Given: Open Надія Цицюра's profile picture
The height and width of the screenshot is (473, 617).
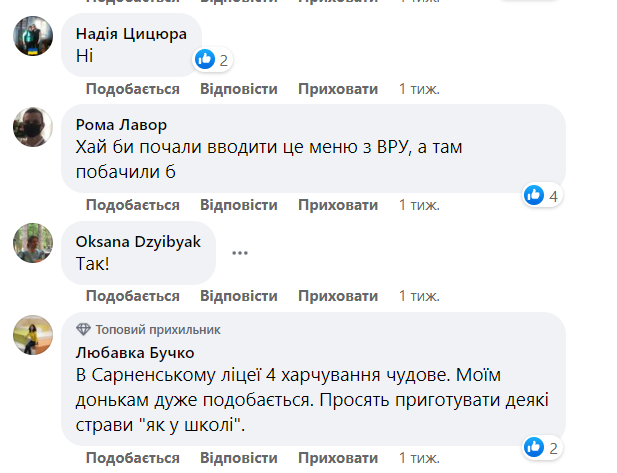Looking at the screenshot, I should (32, 37).
